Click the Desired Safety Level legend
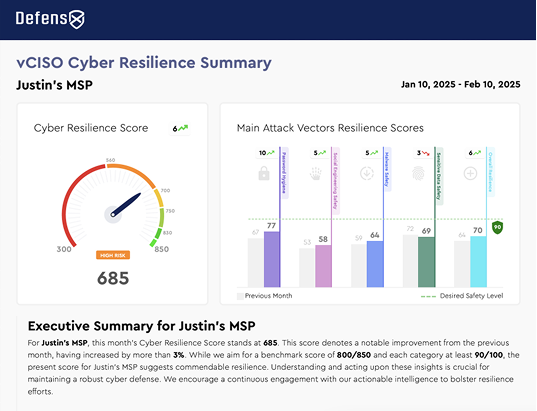 click(x=462, y=296)
